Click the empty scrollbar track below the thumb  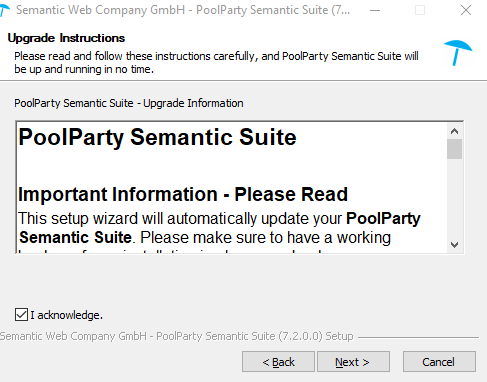tap(454, 198)
